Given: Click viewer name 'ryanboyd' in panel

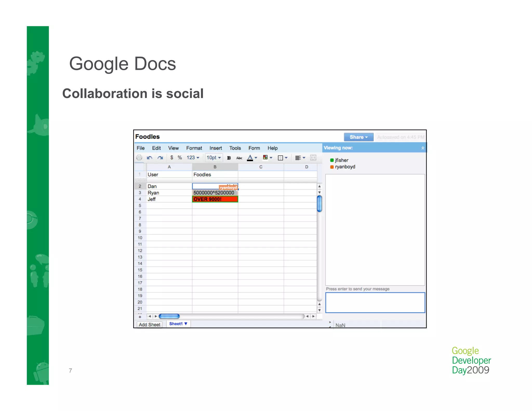Looking at the screenshot, I should (x=345, y=167).
